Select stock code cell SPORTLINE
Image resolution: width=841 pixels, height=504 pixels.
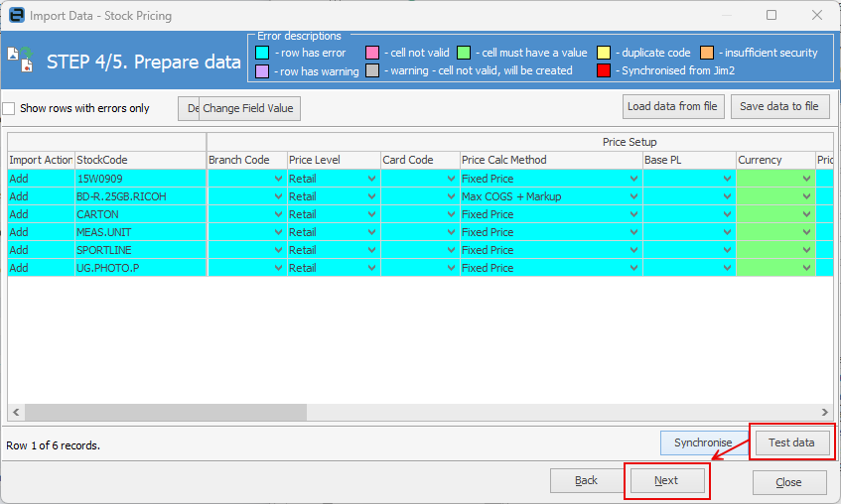click(x=141, y=250)
